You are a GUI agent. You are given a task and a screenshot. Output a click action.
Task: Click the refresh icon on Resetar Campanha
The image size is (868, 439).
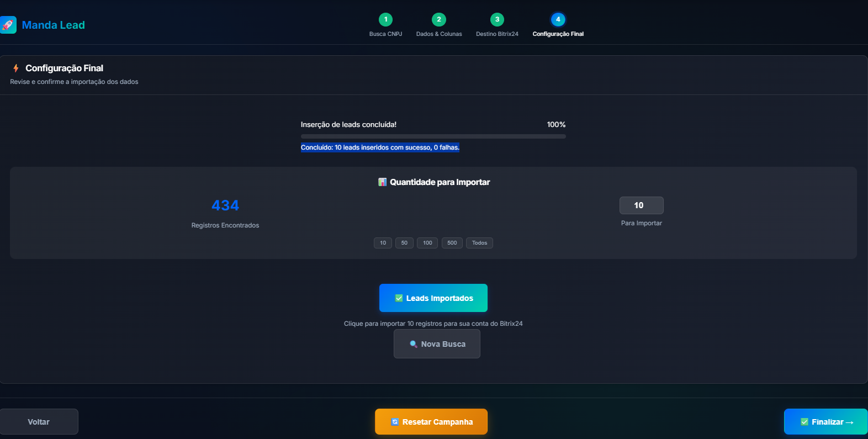[395, 422]
